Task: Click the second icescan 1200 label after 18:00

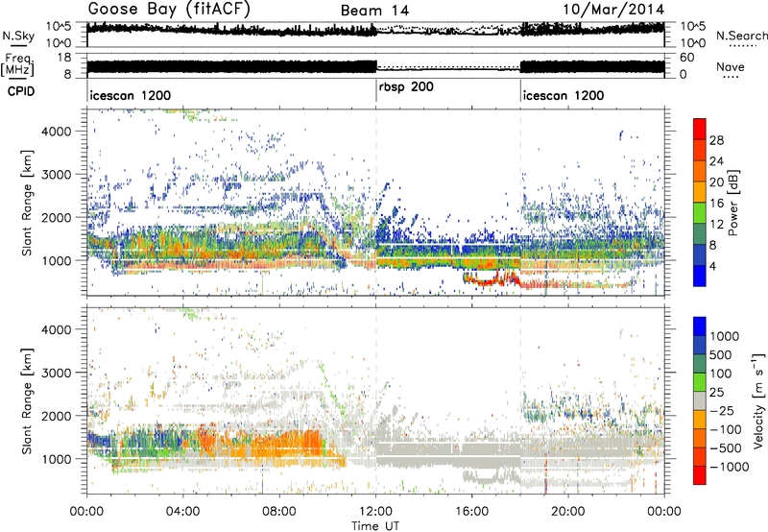Action: (564, 95)
